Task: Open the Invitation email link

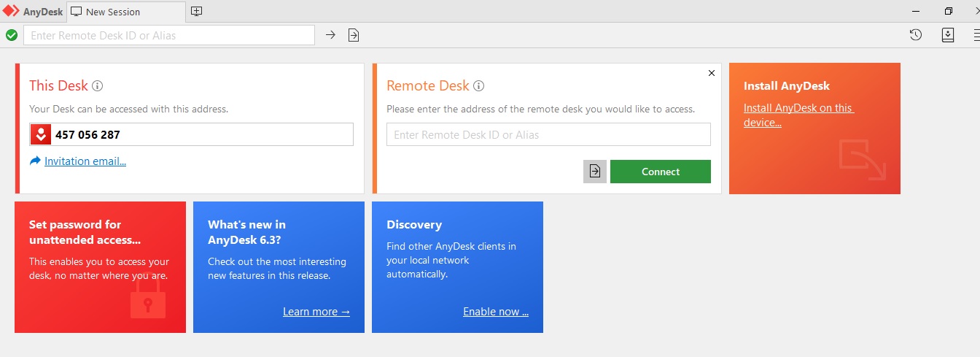Action: (x=85, y=161)
